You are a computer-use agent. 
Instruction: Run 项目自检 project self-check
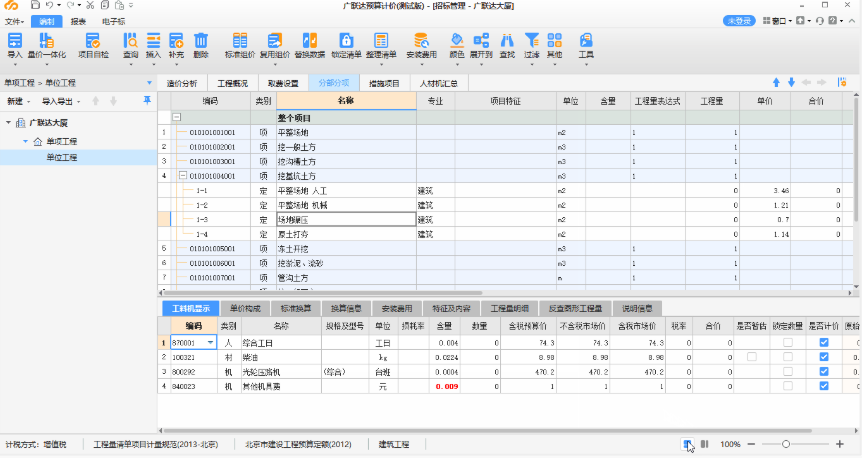(x=93, y=44)
